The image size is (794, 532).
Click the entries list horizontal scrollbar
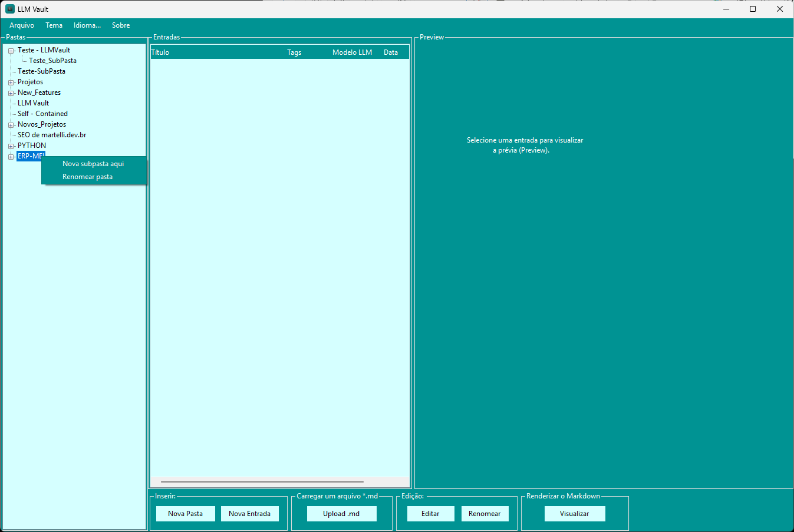[262, 482]
